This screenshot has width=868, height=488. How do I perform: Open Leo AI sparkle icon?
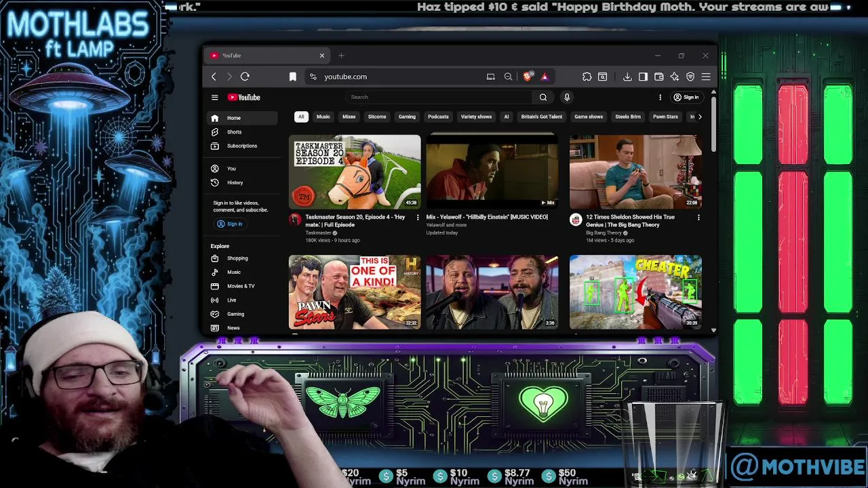(674, 77)
